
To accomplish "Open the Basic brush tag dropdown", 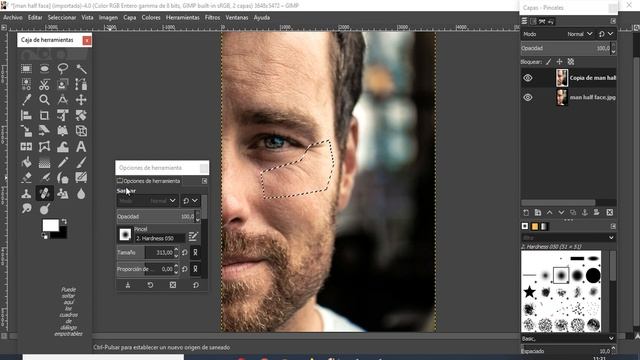I will tap(568, 338).
